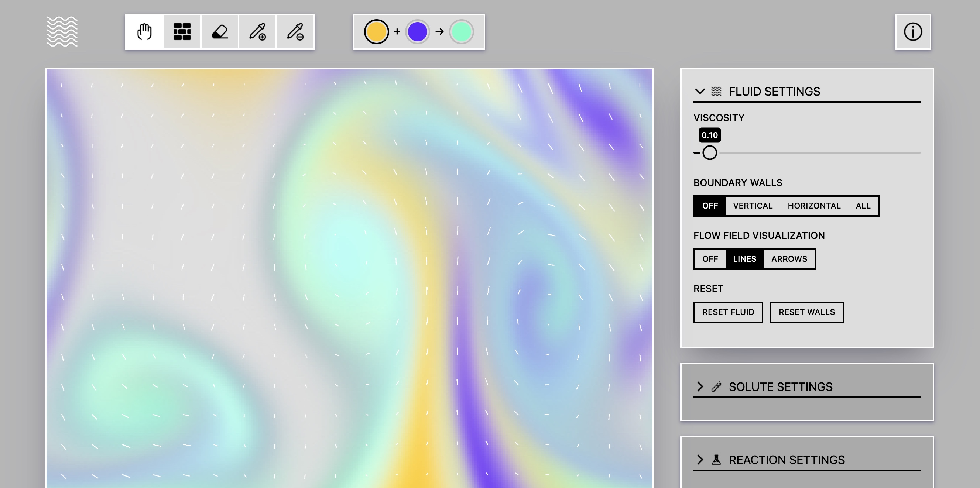
Task: Click the flask icon in Reaction Settings
Action: pyautogui.click(x=716, y=460)
